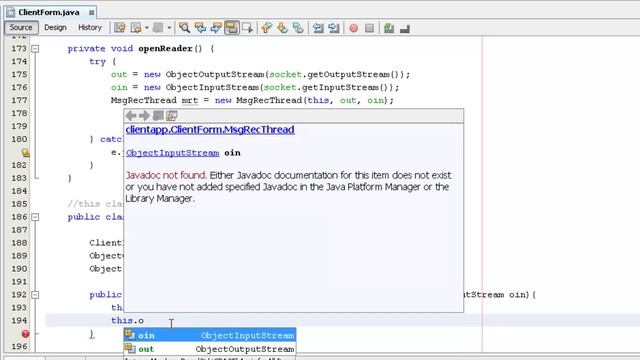Place cursor after this.o on line 194

144,321
